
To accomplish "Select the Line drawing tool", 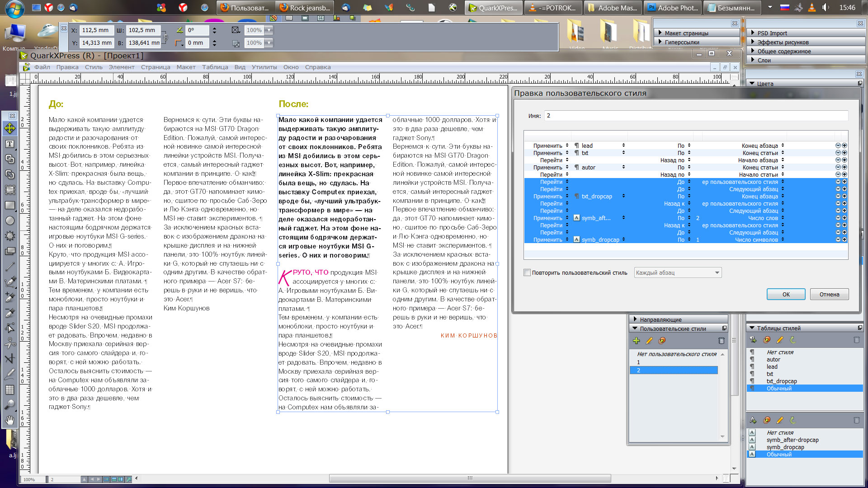I will 10,267.
